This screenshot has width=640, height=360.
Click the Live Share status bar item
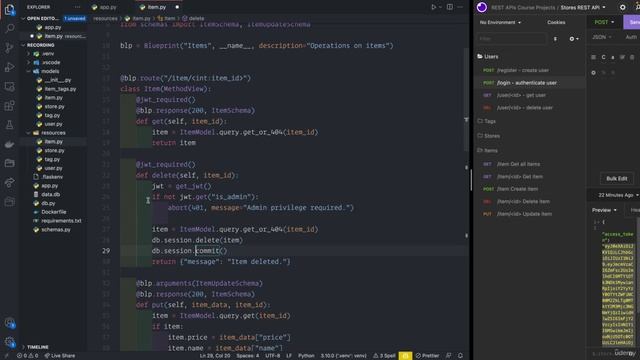[x=60, y=356]
